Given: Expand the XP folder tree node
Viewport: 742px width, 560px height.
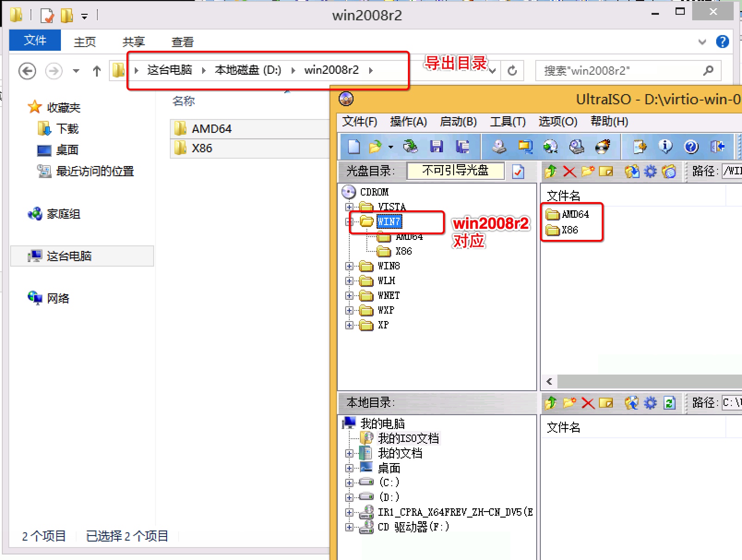Looking at the screenshot, I should pos(349,325).
